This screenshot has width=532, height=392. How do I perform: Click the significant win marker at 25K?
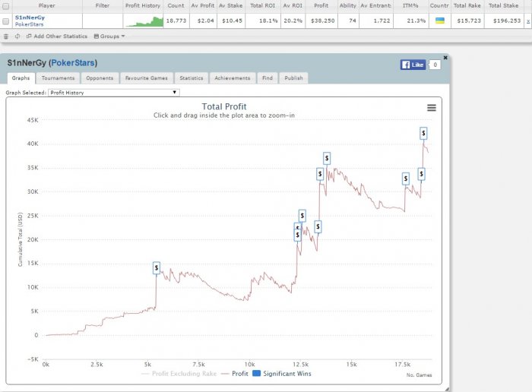(x=302, y=216)
